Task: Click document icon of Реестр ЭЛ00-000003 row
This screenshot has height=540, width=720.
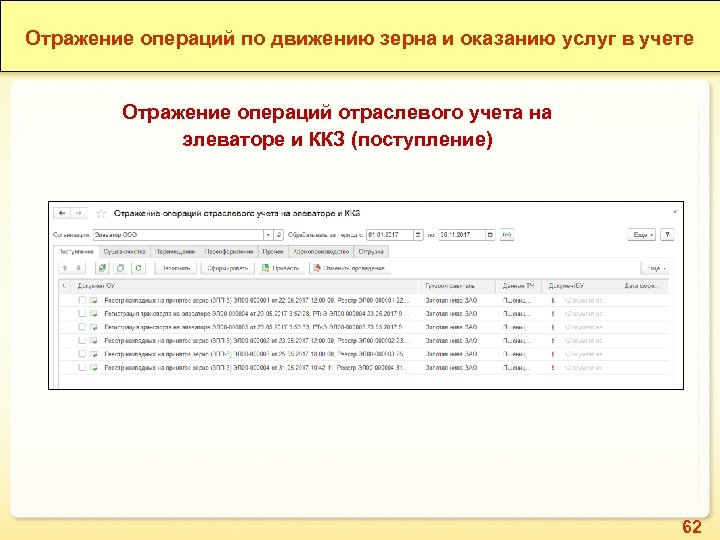Action: [94, 354]
